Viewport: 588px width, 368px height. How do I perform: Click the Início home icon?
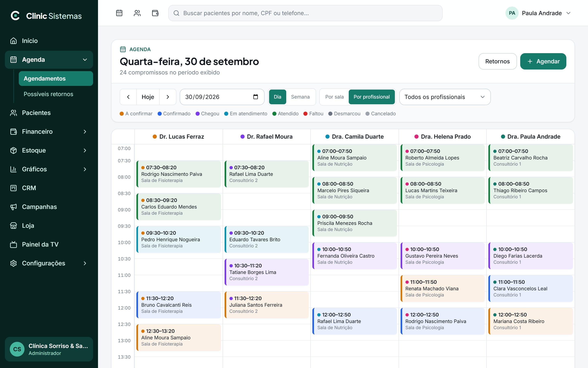[x=14, y=41]
